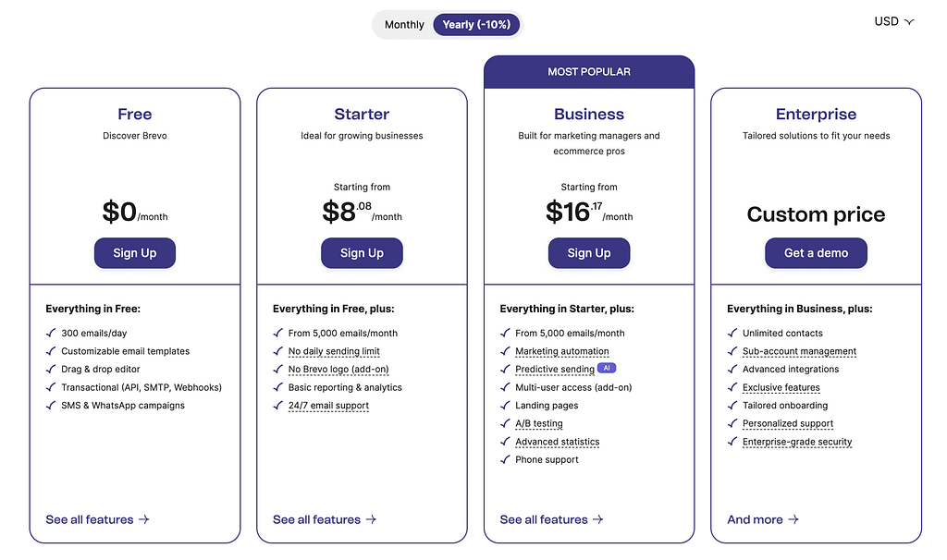Sign up for the Free plan
Image resolution: width=947 pixels, height=560 pixels.
tap(135, 253)
